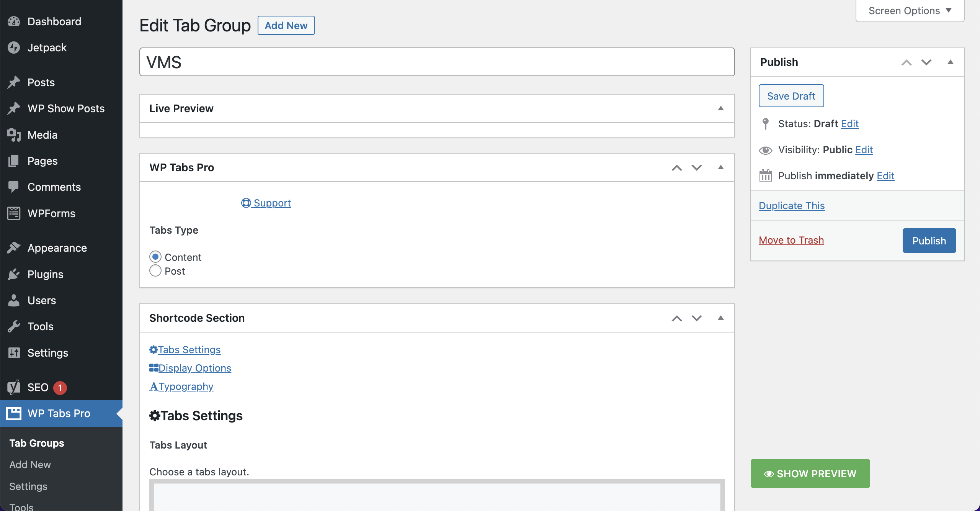Open Settings submenu under WP Tabs Pro

point(28,486)
